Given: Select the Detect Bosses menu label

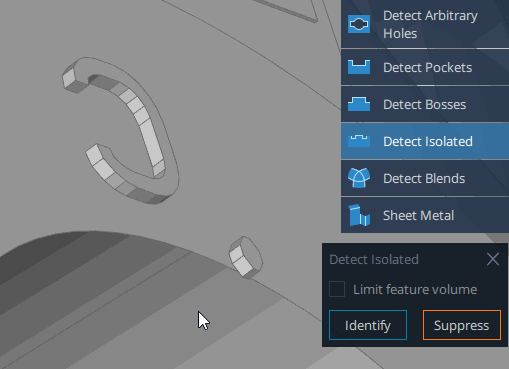Looking at the screenshot, I should point(425,104).
